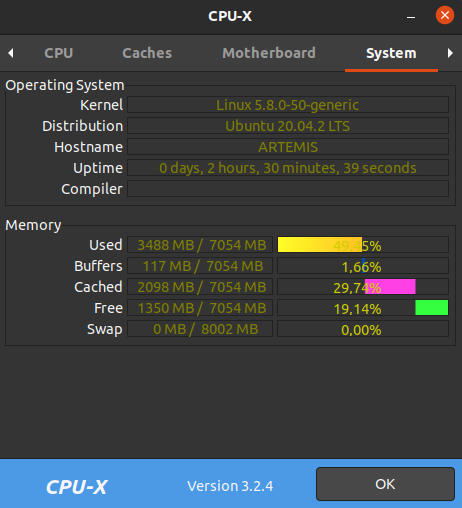Click the Distribution value field
Viewport: 462px width, 508px height.
tap(288, 126)
